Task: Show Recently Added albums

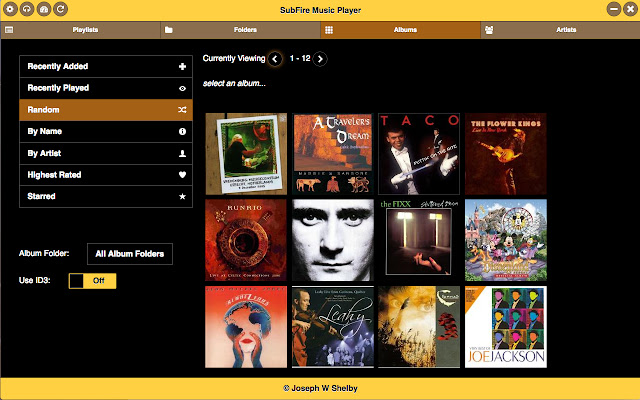Action: coord(106,67)
